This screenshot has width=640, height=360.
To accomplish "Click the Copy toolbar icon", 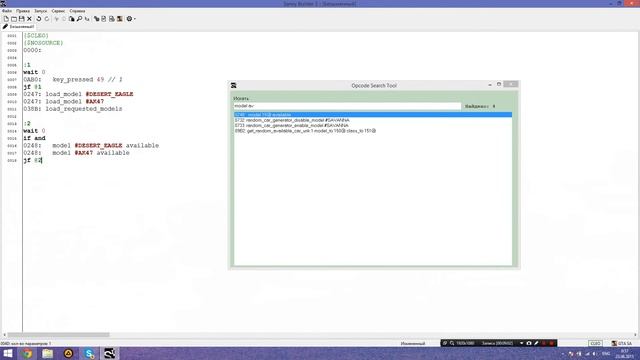I will tap(64, 19).
